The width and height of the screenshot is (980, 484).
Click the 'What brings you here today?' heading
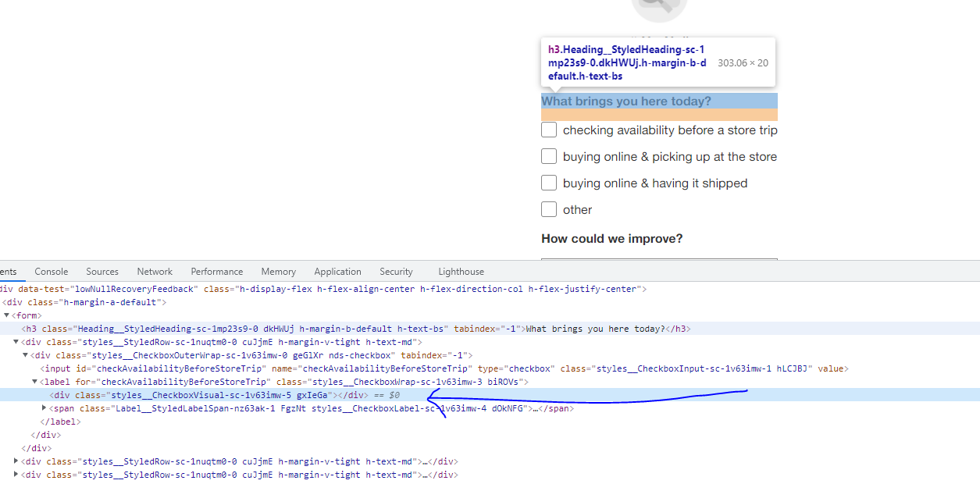coord(626,101)
